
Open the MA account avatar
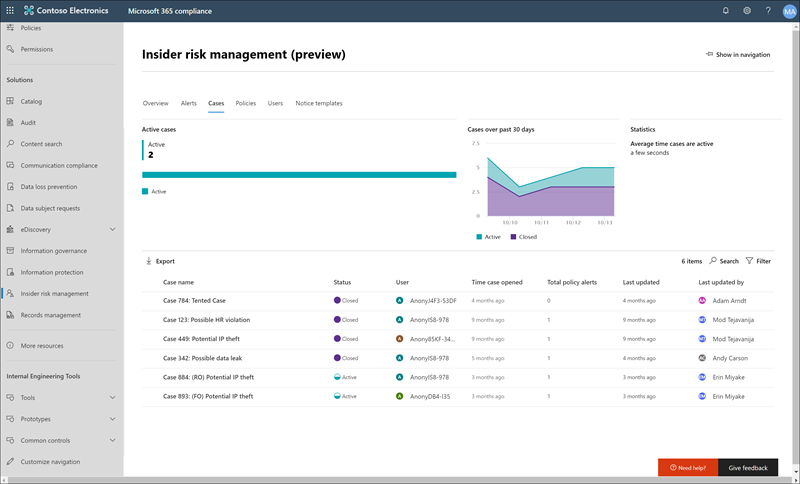pos(789,11)
